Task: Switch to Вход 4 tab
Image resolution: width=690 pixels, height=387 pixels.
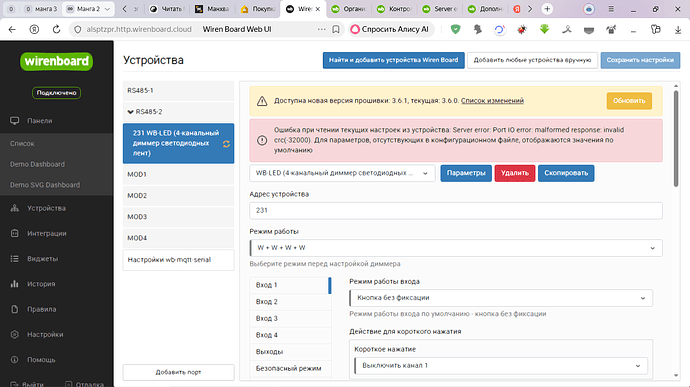Action: click(x=290, y=335)
